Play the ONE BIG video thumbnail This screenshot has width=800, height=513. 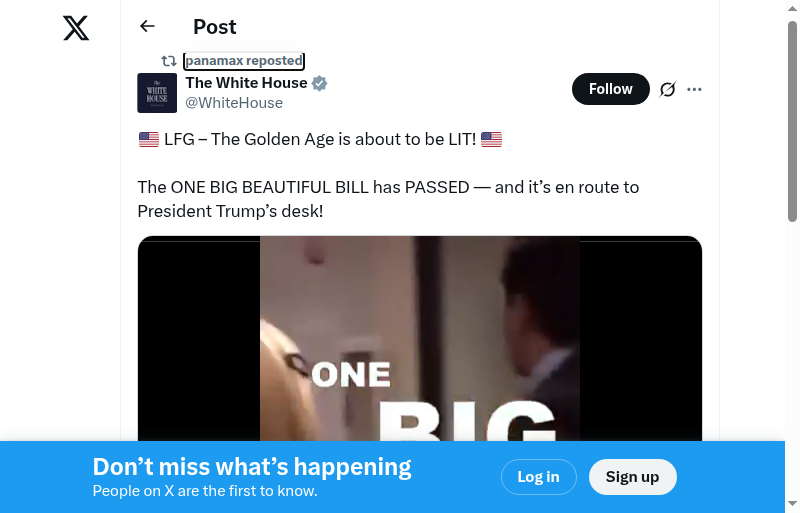(419, 339)
